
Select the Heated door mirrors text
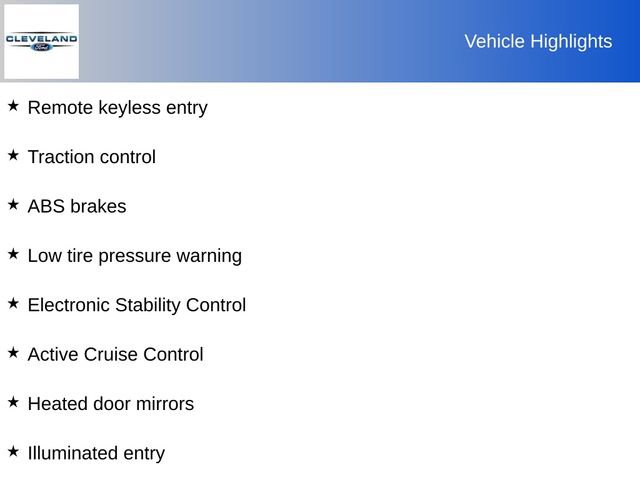pyautogui.click(x=110, y=404)
